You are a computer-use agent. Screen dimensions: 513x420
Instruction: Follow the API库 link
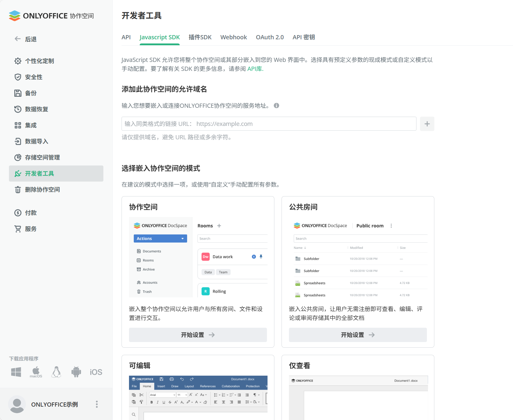pos(255,69)
